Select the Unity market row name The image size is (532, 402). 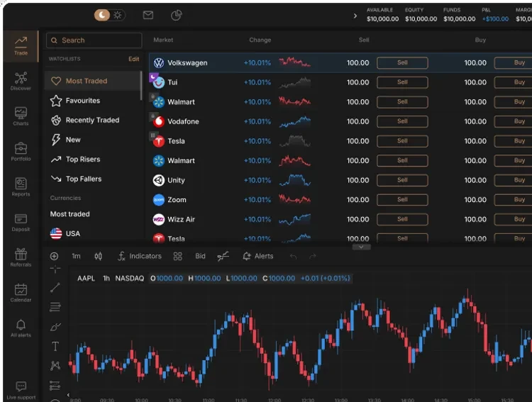click(176, 180)
